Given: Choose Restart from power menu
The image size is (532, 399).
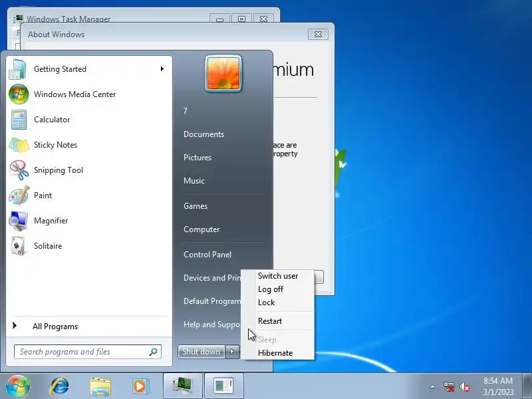Looking at the screenshot, I should (277, 321).
